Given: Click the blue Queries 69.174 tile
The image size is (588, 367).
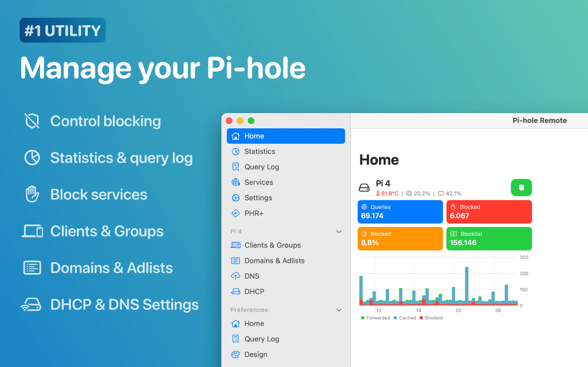Looking at the screenshot, I should pos(400,212).
